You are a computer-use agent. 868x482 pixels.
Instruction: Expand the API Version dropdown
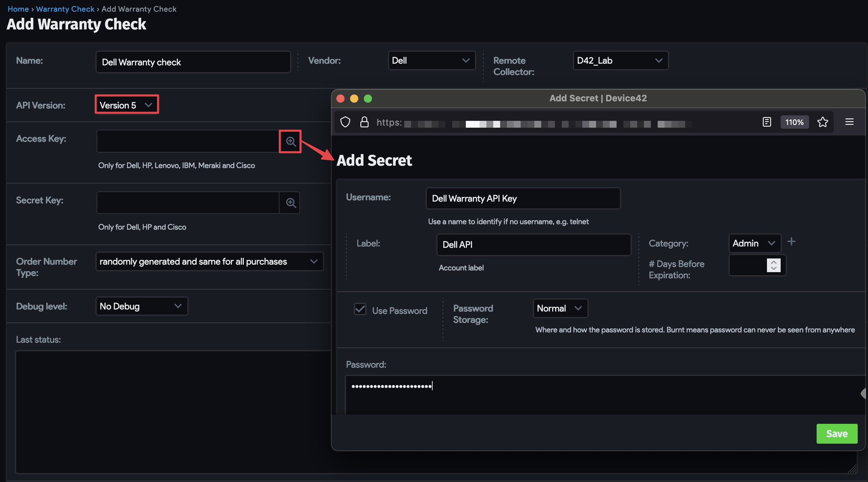pyautogui.click(x=126, y=105)
